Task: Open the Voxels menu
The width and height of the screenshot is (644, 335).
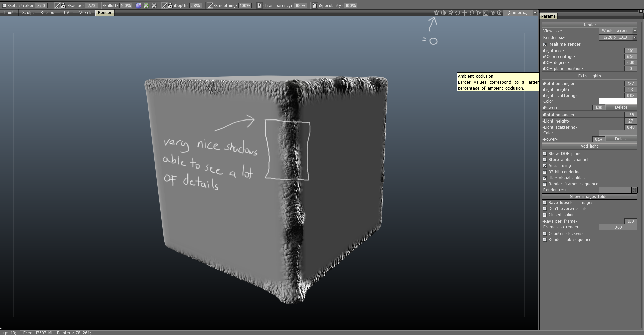Action: pos(86,12)
